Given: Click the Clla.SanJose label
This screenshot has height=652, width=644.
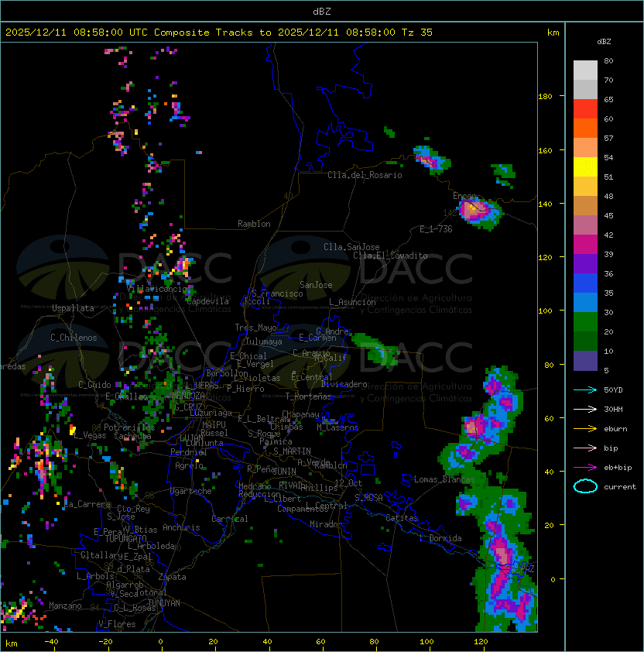Looking at the screenshot, I should point(351,247).
